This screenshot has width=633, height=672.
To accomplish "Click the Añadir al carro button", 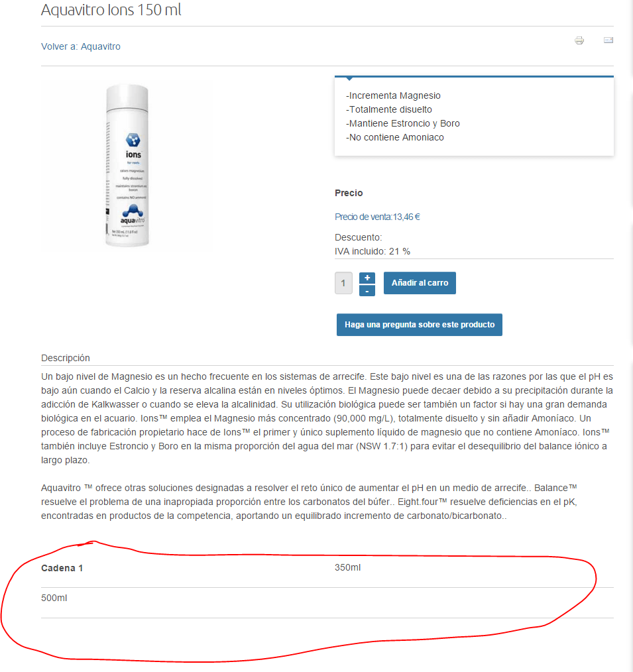I will [x=420, y=283].
